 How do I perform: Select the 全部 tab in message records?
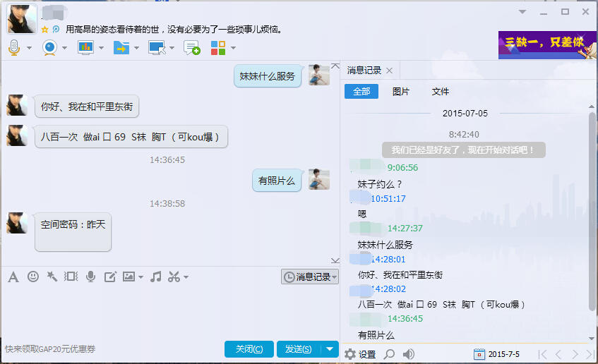click(x=361, y=92)
